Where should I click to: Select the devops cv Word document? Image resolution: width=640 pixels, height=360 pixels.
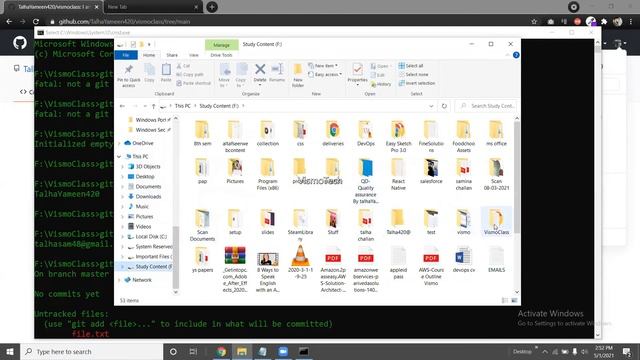pyautogui.click(x=464, y=260)
